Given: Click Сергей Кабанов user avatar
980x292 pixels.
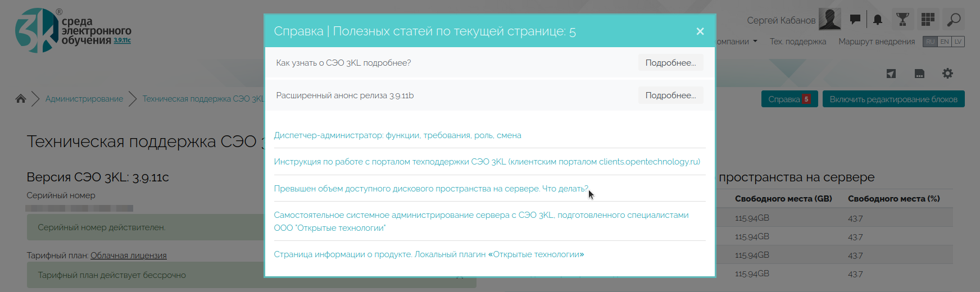Looking at the screenshot, I should tap(829, 20).
